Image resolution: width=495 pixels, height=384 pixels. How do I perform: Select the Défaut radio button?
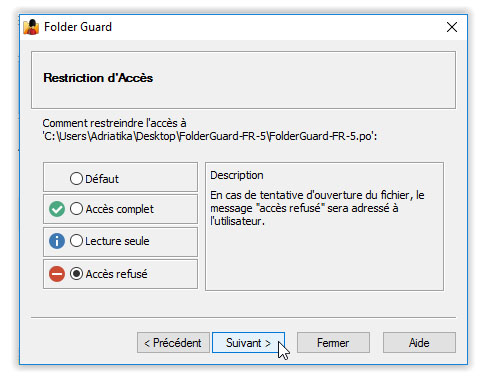click(x=76, y=179)
